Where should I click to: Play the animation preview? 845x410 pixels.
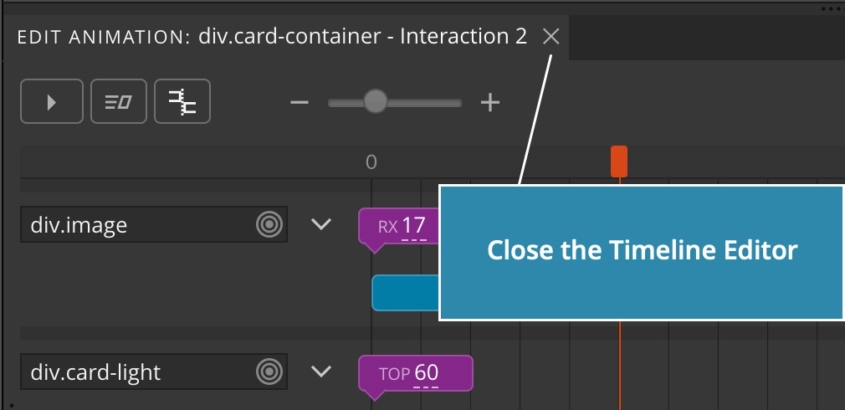pos(52,101)
